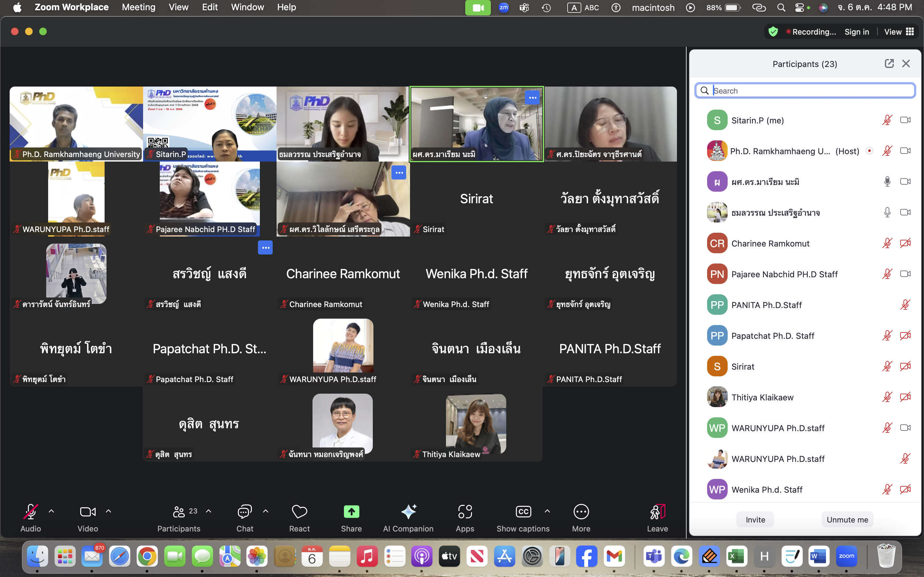This screenshot has height=577, width=924.
Task: Click the Share screen icon
Action: (351, 512)
